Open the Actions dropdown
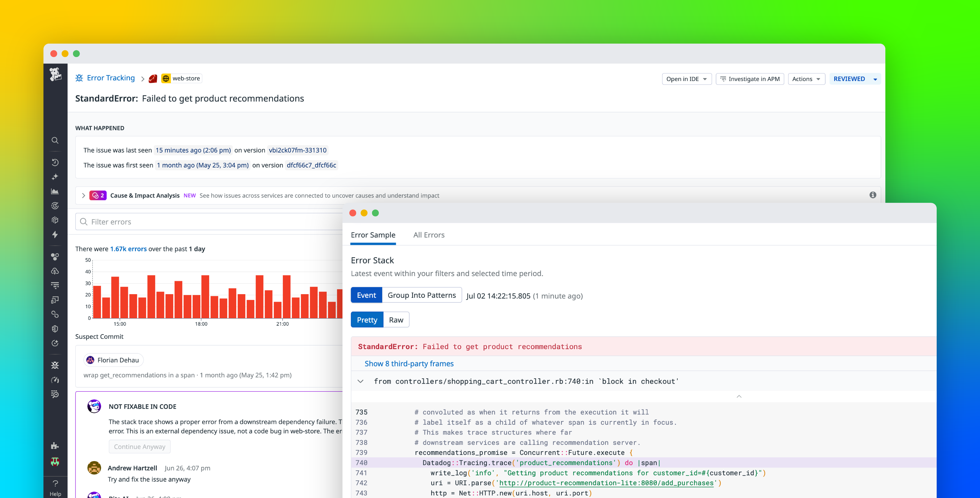 point(806,79)
